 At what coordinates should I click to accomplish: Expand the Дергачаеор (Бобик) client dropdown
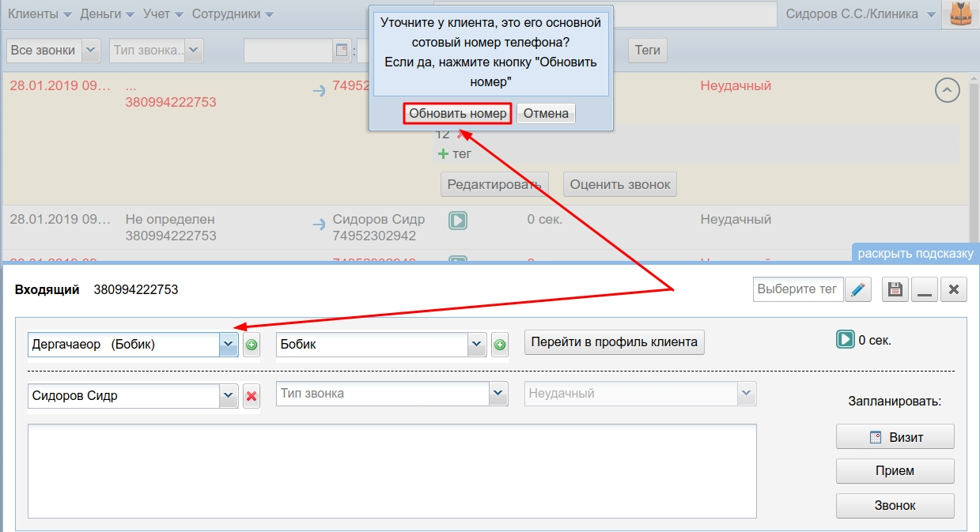tap(228, 345)
